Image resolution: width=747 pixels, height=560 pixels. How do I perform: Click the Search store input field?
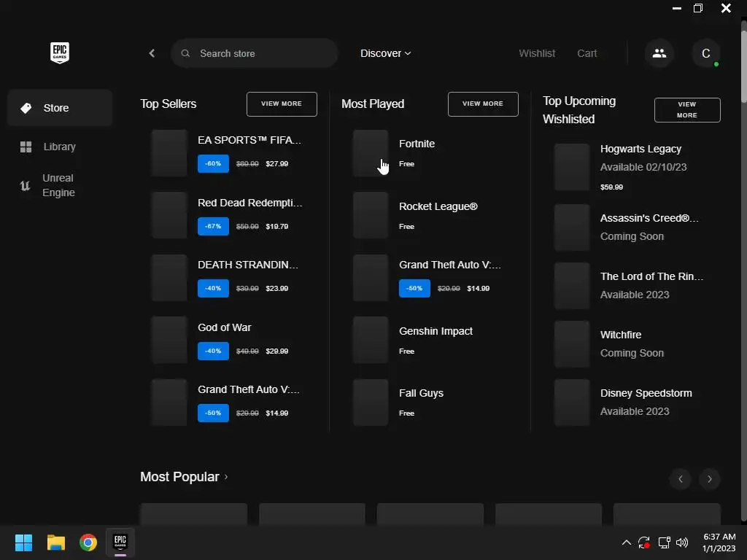[255, 53]
